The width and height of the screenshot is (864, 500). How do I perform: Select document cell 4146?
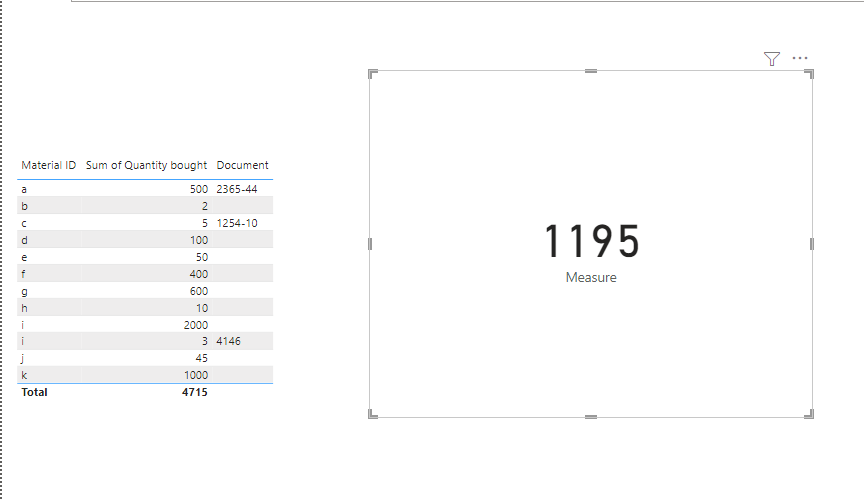pos(228,341)
